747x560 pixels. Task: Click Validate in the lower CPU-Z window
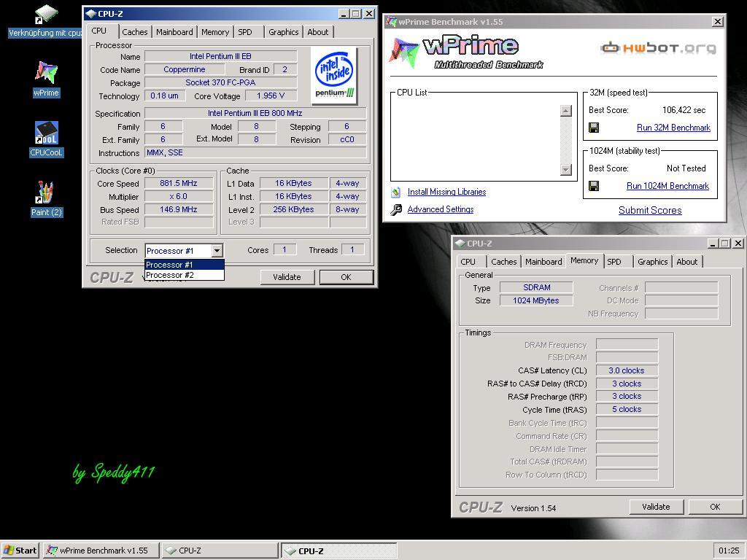point(656,507)
